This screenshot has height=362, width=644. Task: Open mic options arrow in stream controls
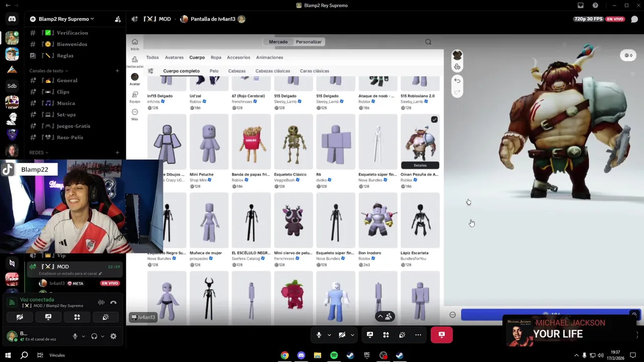329,335
